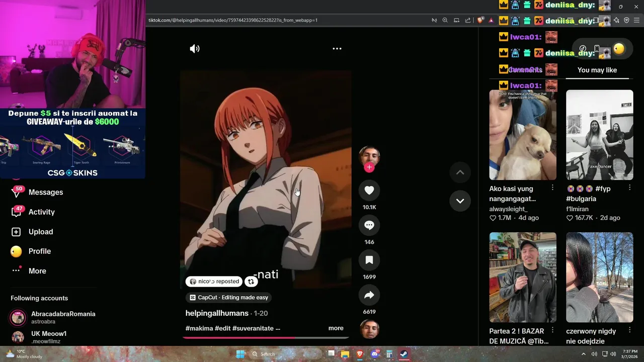This screenshot has width=644, height=362.
Task: Click the share page icon in address bar
Action: [468, 20]
